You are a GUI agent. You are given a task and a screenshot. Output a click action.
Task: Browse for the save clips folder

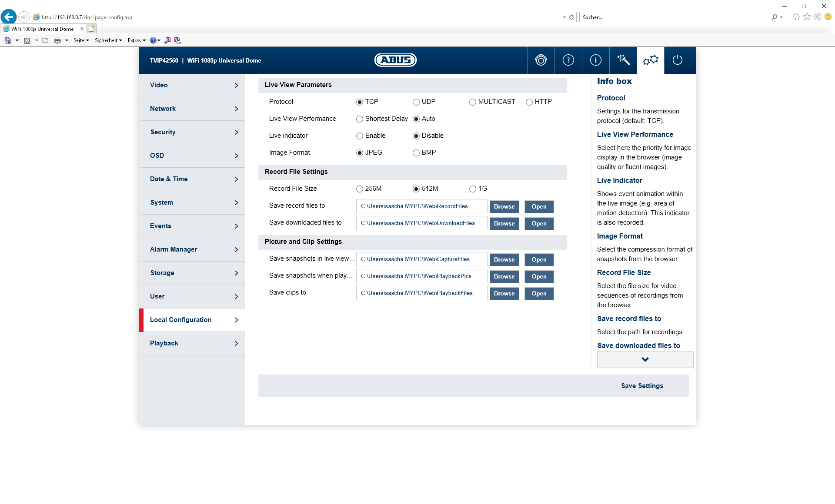pyautogui.click(x=504, y=294)
